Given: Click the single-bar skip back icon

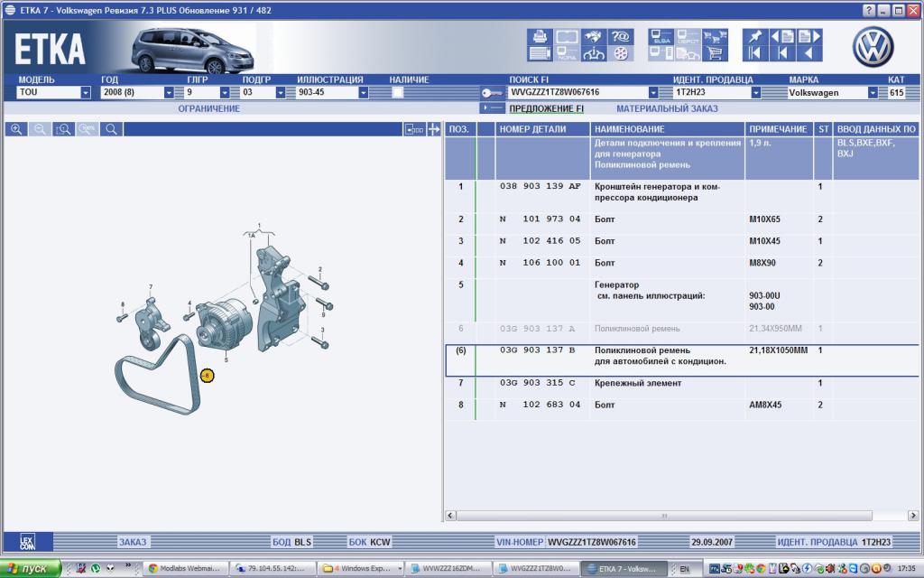Looking at the screenshot, I should pyautogui.click(x=782, y=53).
